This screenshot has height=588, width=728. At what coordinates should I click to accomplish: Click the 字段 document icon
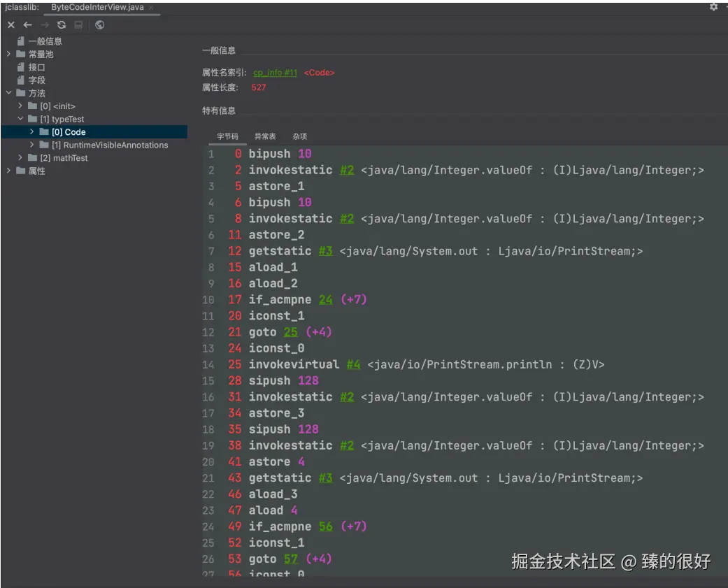click(x=20, y=80)
